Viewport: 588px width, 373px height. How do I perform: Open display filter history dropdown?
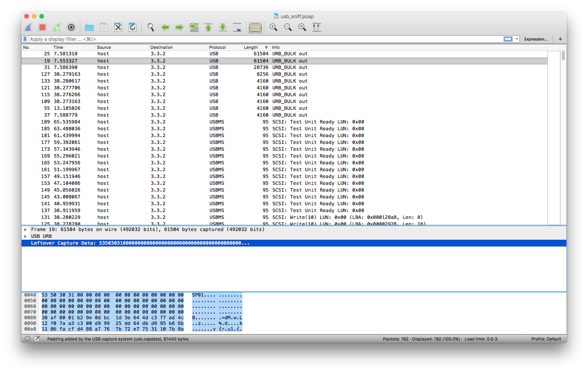pyautogui.click(x=517, y=39)
